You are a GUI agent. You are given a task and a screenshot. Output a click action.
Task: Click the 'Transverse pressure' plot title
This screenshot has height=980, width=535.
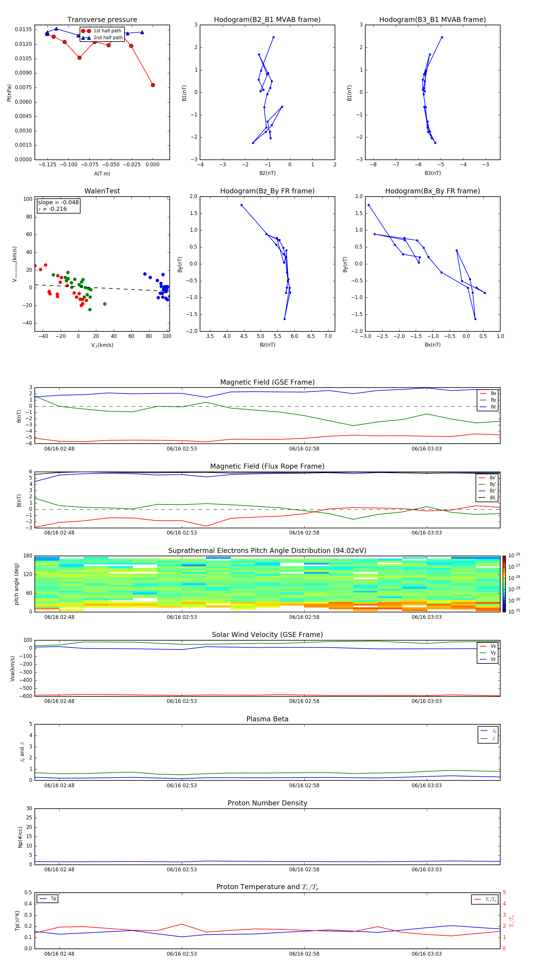click(102, 20)
